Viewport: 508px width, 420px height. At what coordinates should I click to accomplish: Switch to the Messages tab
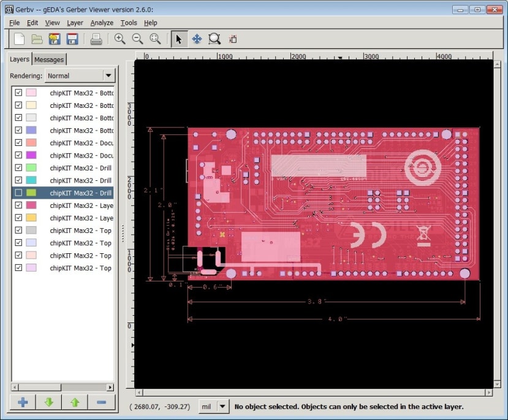point(49,59)
